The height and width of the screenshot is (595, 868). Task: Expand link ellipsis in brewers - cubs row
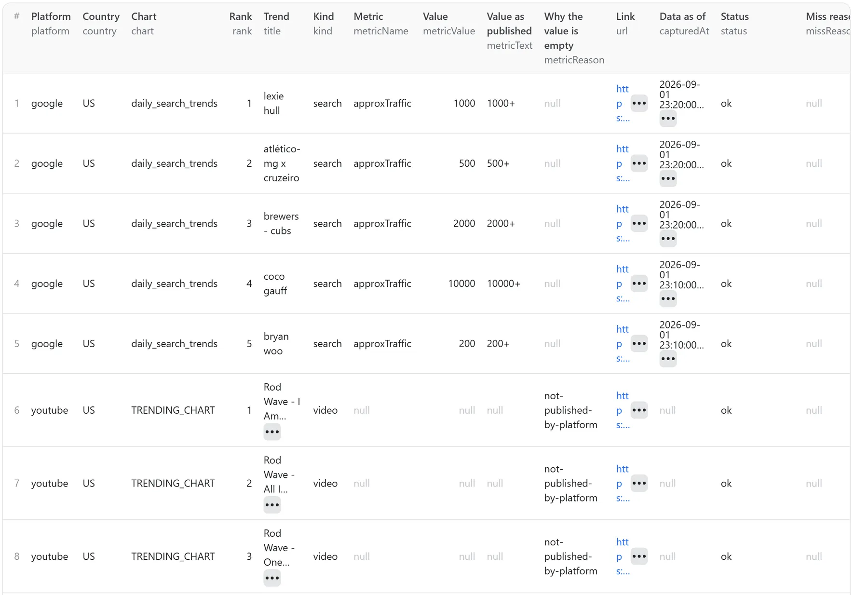point(639,223)
